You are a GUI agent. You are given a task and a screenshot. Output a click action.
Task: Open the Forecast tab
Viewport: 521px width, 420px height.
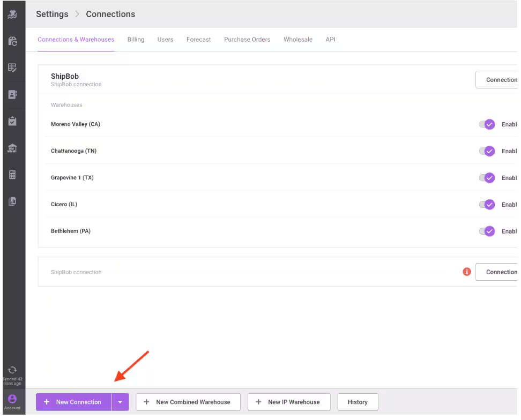tap(198, 39)
